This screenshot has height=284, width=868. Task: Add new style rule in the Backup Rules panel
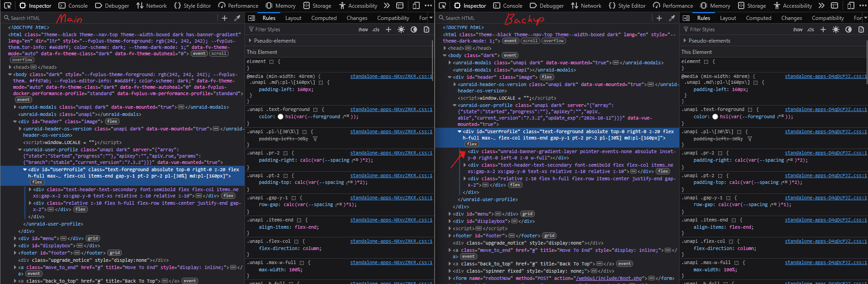tap(823, 29)
